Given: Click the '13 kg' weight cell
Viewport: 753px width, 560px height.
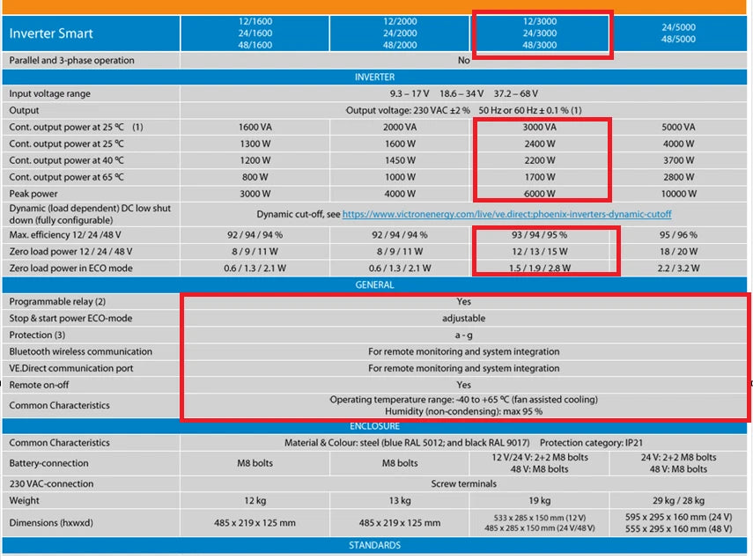Looking at the screenshot, I should coord(400,500).
